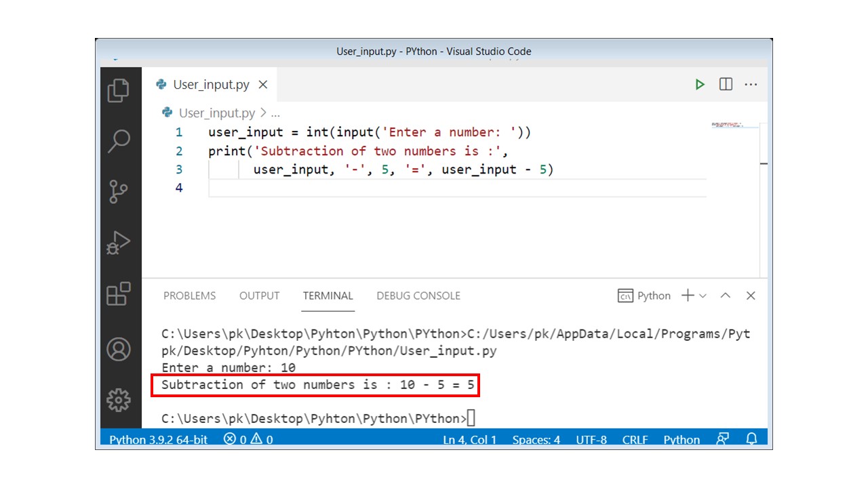Open the Manage settings gear icon
Image resolution: width=868 pixels, height=488 pixels.
[119, 401]
